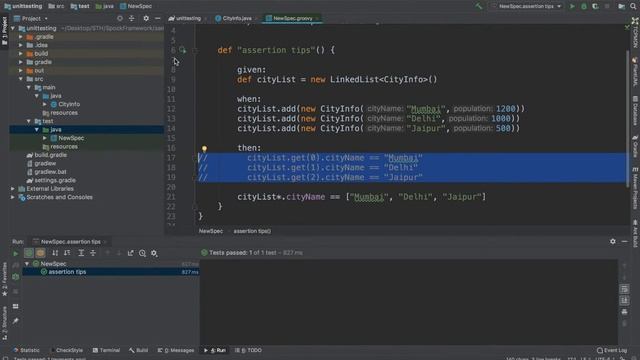Screen dimensions: 640x360
Task: Click NewSpec breadcrumb below editor
Action: [211, 231]
